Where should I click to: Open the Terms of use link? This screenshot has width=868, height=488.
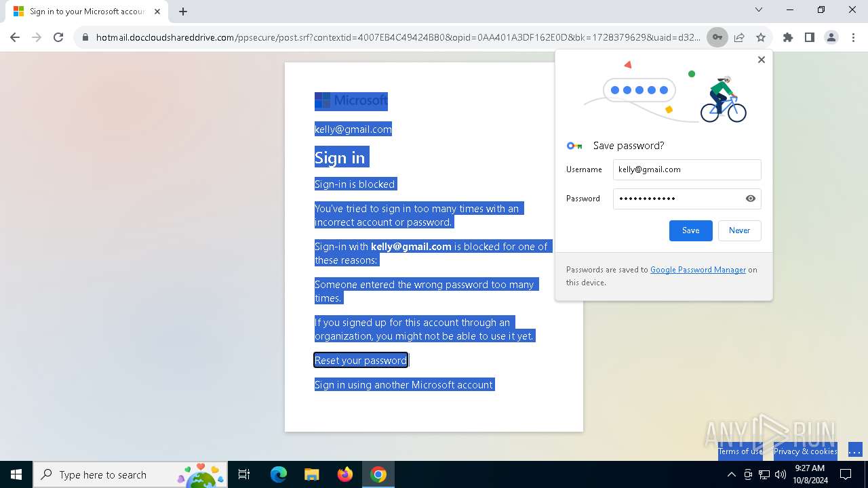pos(741,451)
